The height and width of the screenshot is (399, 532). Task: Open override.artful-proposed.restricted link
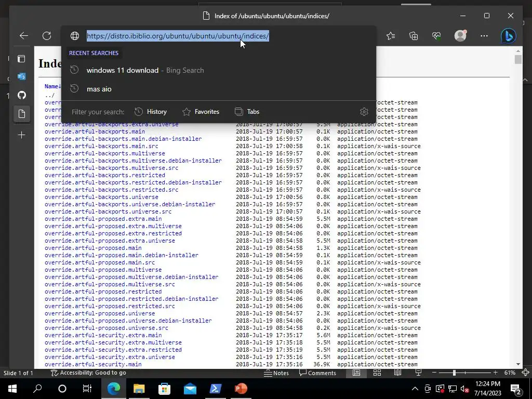click(x=103, y=291)
